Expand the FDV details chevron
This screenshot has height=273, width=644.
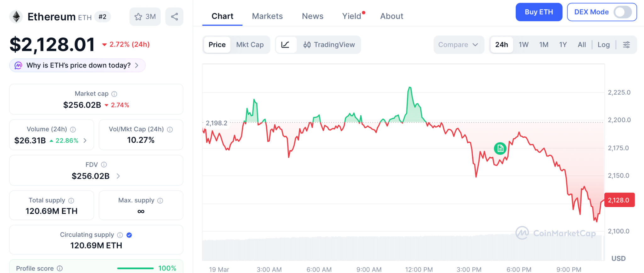click(x=118, y=176)
